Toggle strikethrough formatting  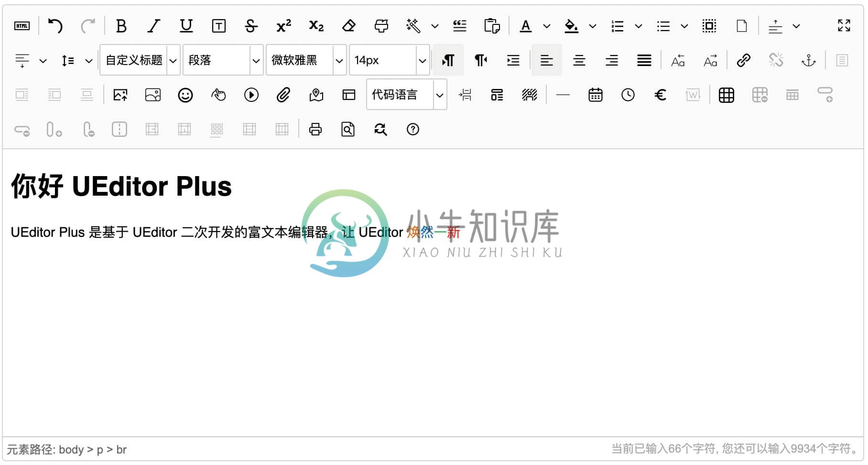(251, 26)
